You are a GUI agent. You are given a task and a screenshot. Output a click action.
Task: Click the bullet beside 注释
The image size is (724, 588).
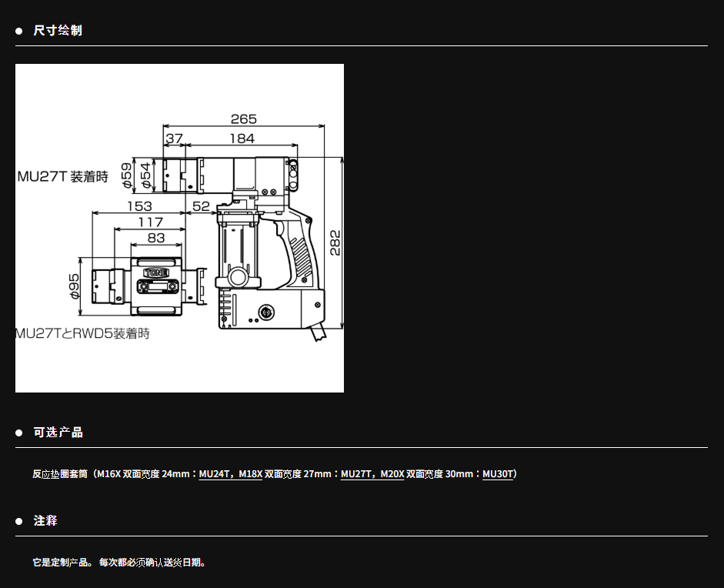pos(19,521)
